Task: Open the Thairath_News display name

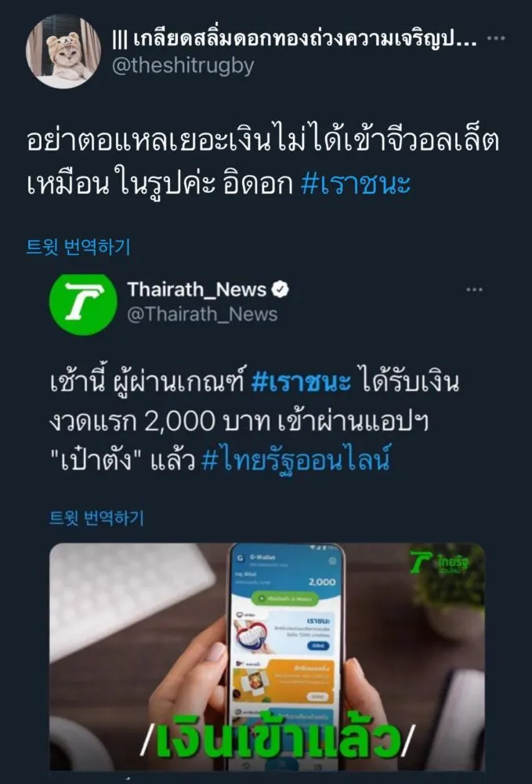Action: click(x=197, y=289)
